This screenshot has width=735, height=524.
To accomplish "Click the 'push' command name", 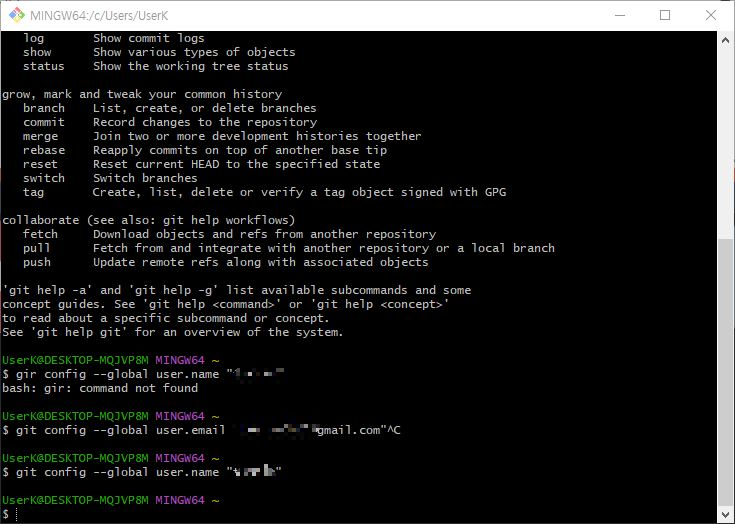I will pyautogui.click(x=37, y=262).
